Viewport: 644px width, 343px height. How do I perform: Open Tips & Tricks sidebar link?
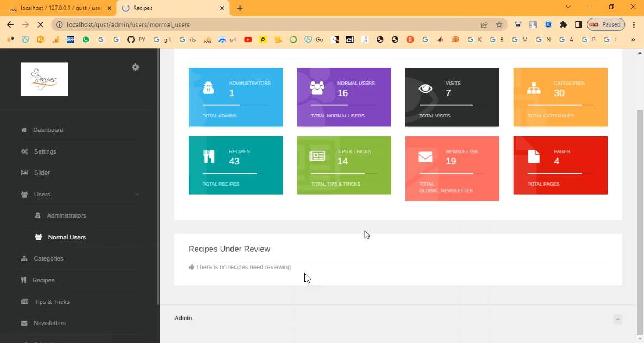coord(52,302)
